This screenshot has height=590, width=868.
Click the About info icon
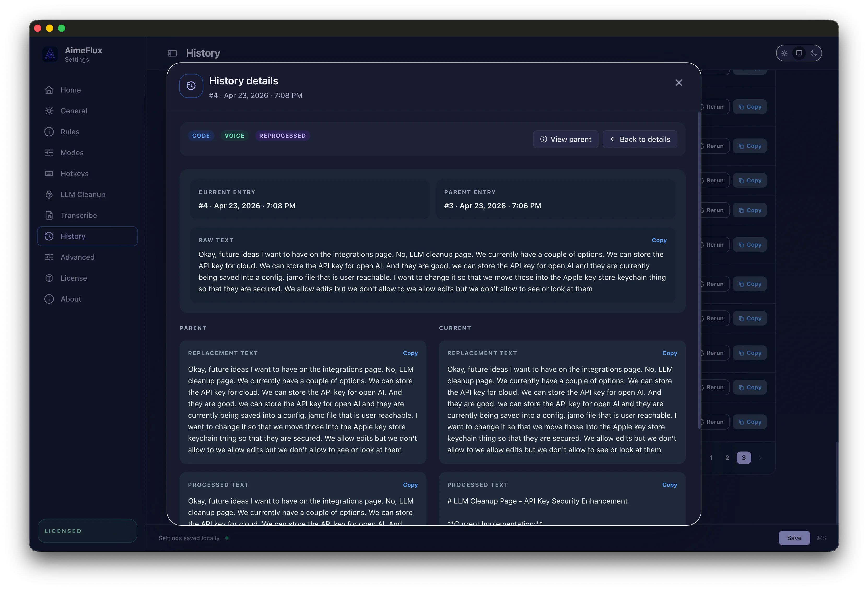49,299
